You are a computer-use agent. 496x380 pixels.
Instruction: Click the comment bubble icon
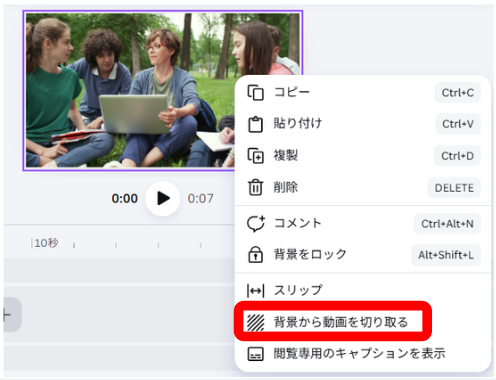coord(256,223)
